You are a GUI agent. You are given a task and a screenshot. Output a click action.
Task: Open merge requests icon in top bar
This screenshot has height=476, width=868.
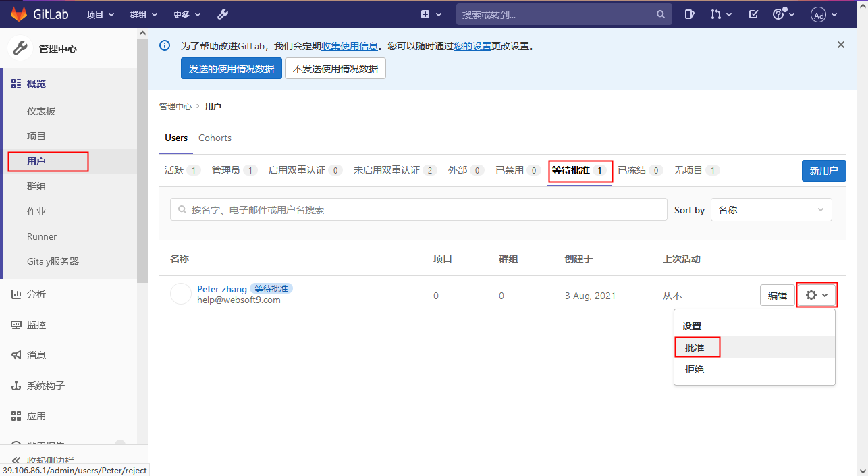tap(720, 14)
